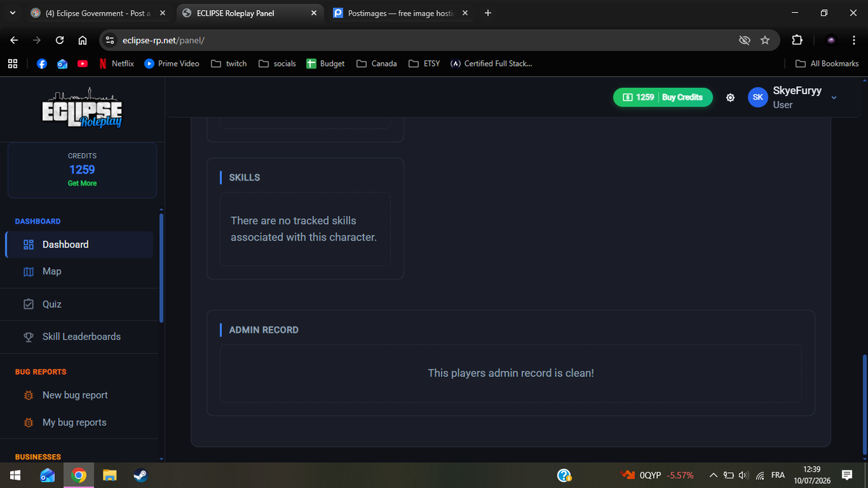Click the FRA language indicator
The image size is (868, 488).
[778, 475]
